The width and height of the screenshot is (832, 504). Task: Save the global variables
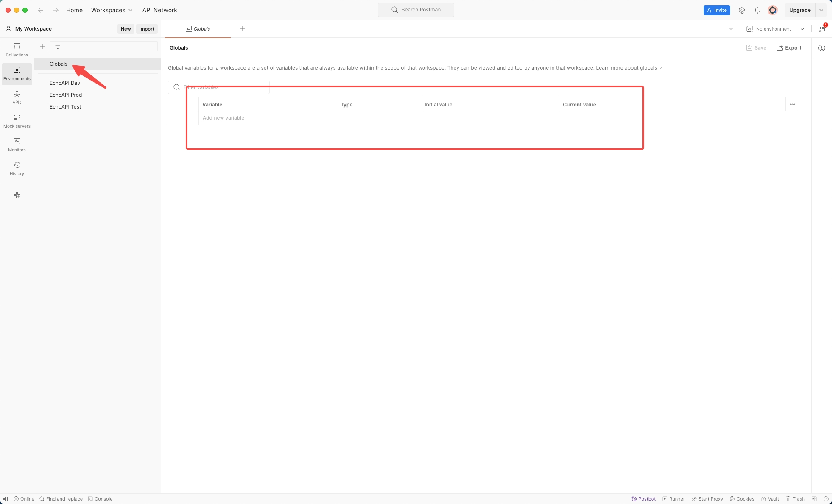pyautogui.click(x=756, y=48)
